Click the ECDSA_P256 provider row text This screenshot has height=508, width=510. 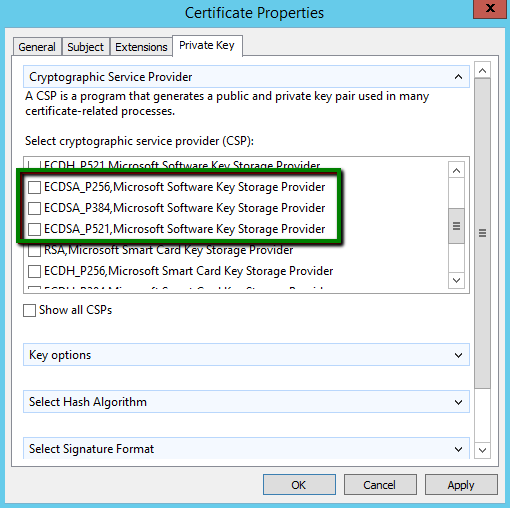pos(184,187)
